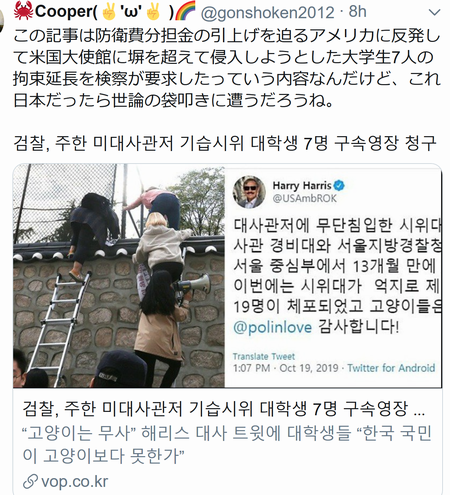Open the vop.co.kr domain link

(x=75, y=482)
